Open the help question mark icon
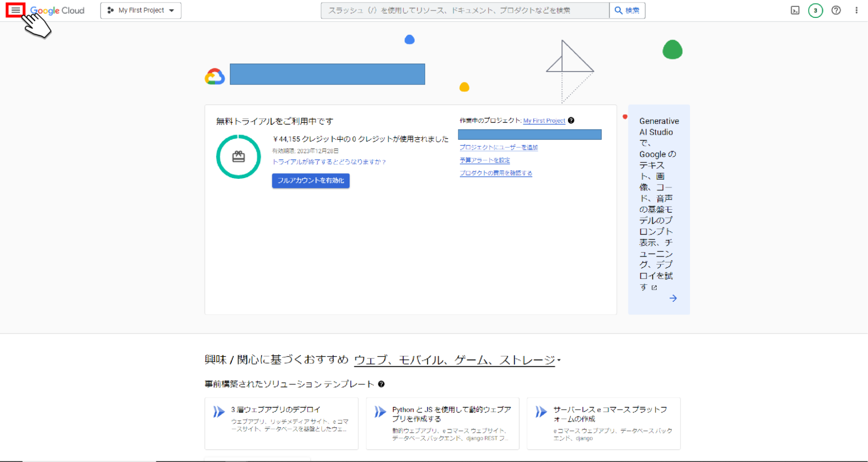The image size is (868, 462). tap(836, 10)
